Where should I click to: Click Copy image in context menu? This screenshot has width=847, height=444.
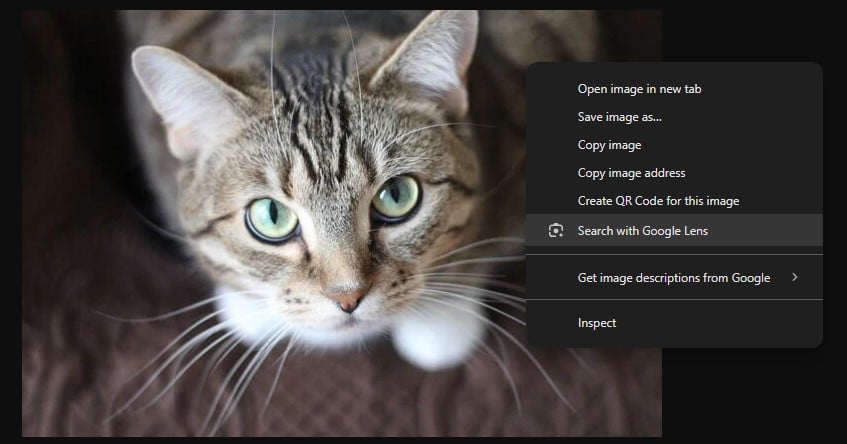coord(609,145)
